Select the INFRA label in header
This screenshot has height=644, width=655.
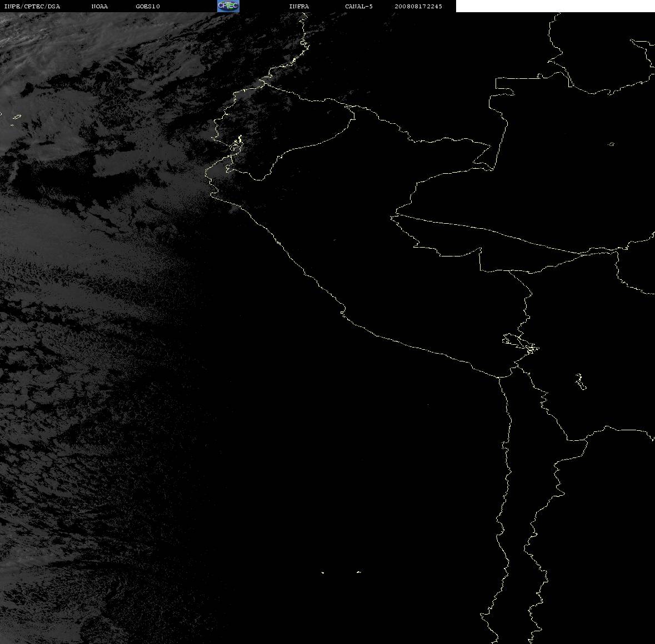tap(299, 6)
